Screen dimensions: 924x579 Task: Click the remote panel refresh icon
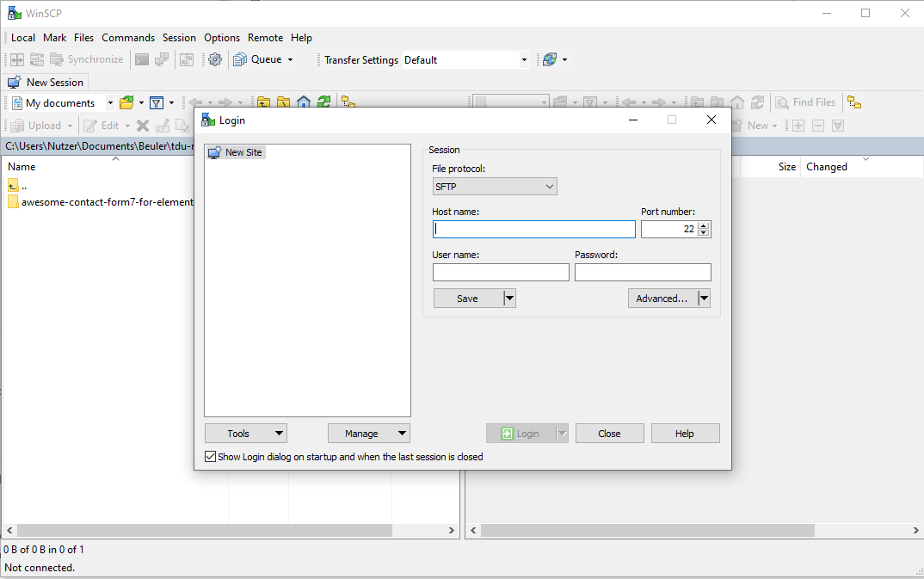click(757, 102)
